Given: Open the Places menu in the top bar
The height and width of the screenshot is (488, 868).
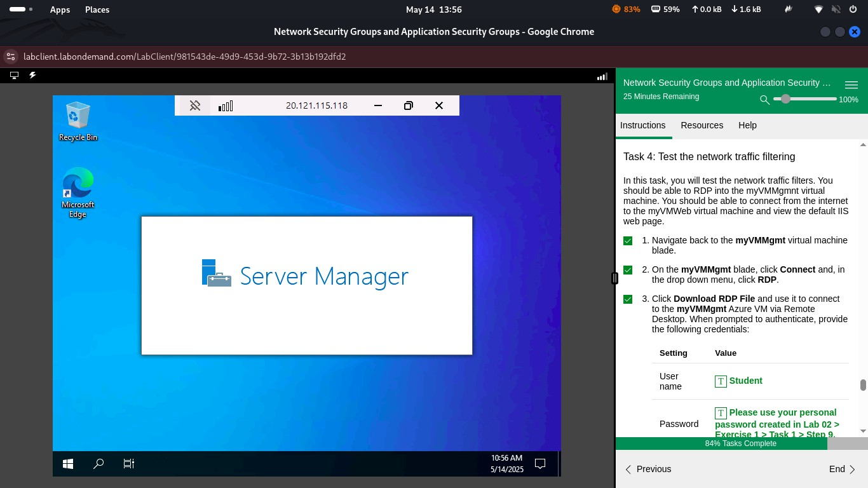Looking at the screenshot, I should point(97,10).
